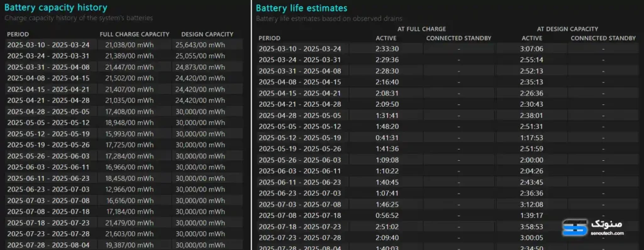Click PERIOD header in capacity history table

[18, 35]
